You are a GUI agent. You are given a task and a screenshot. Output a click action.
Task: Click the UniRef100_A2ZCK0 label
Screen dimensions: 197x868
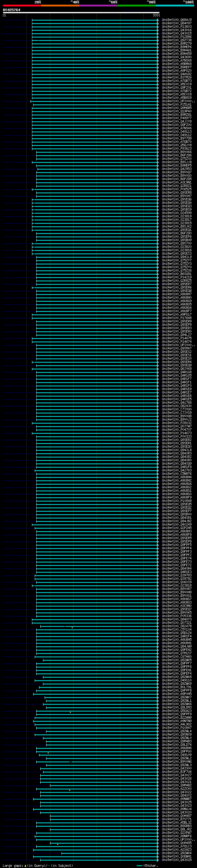[x=177, y=789]
